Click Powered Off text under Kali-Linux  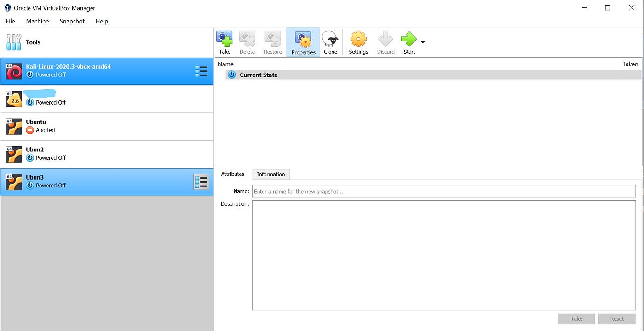point(51,75)
